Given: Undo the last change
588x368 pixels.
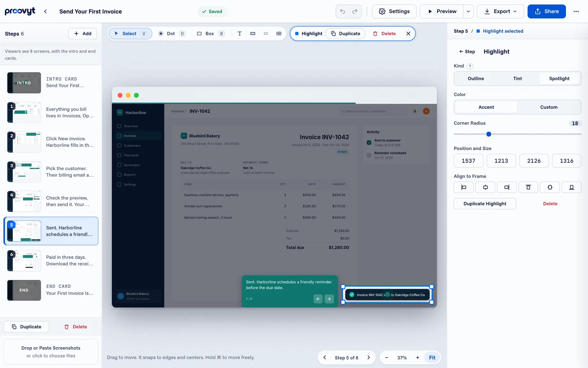Looking at the screenshot, I should pos(343,11).
